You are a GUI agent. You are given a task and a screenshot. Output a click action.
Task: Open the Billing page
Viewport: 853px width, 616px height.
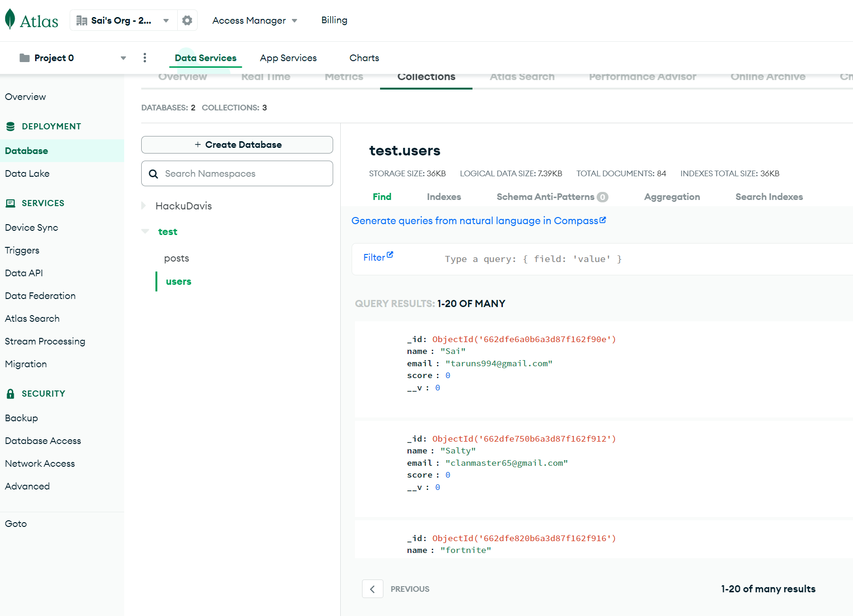click(x=334, y=20)
